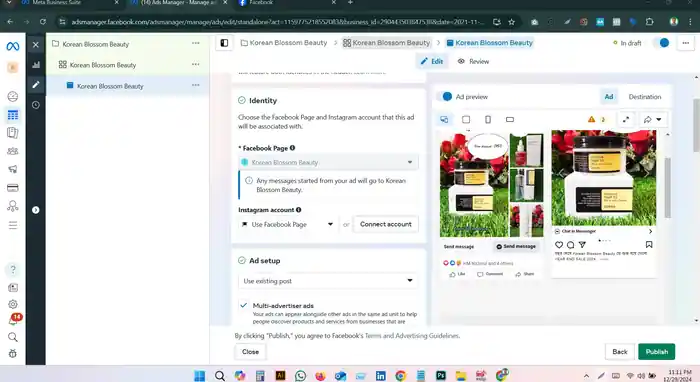Expand the ad preview to full size
This screenshot has height=382, width=700.
tap(626, 120)
